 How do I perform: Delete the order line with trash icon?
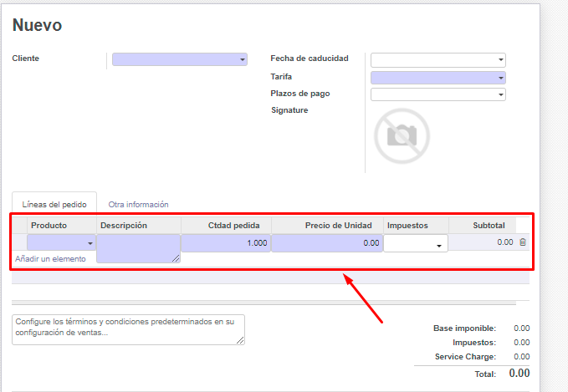point(523,242)
